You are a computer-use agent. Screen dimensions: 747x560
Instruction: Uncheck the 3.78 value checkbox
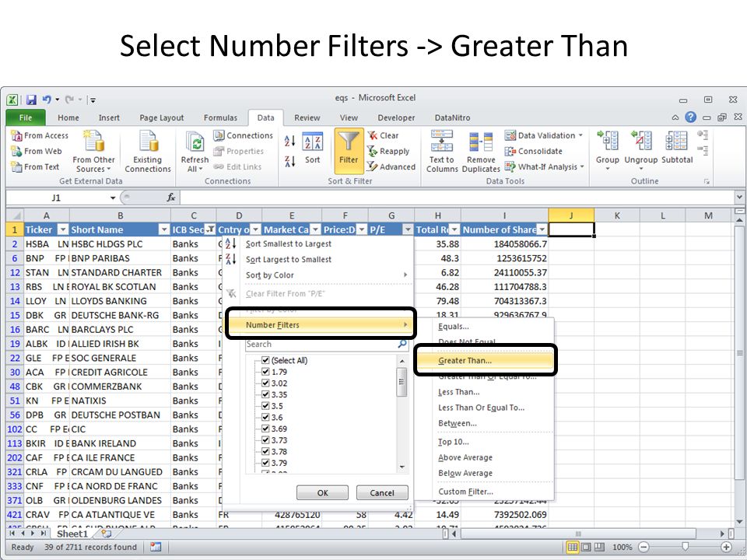[x=266, y=451]
